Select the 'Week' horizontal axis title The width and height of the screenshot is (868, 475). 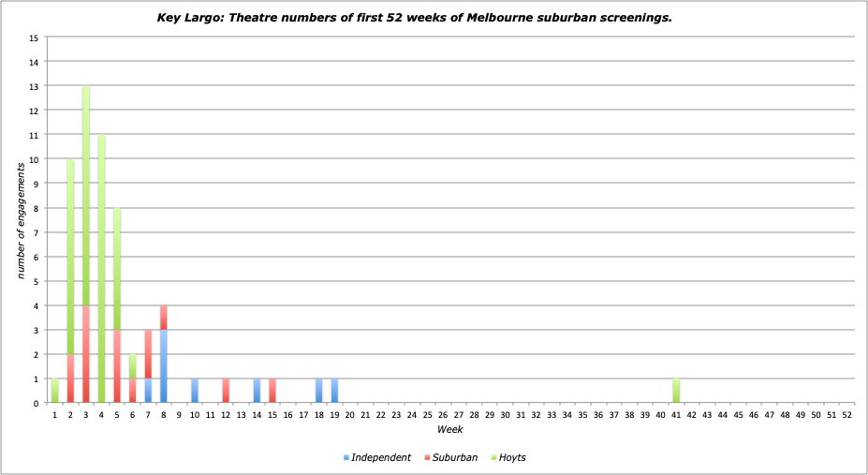[449, 429]
